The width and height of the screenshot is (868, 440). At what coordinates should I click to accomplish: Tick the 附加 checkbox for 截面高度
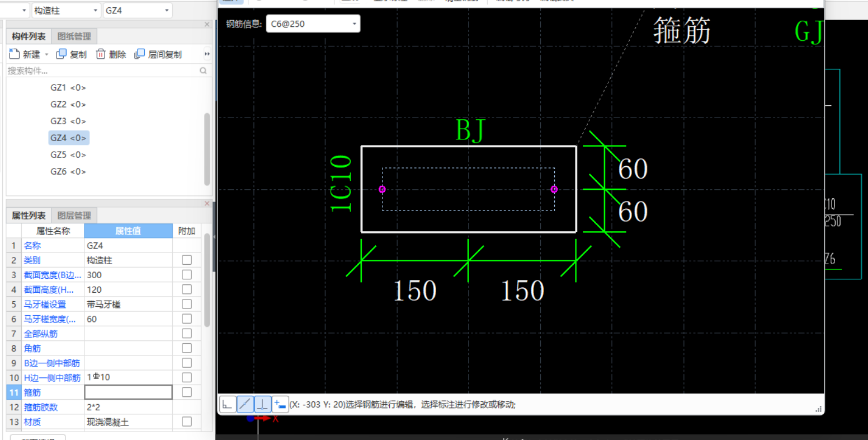(x=187, y=289)
